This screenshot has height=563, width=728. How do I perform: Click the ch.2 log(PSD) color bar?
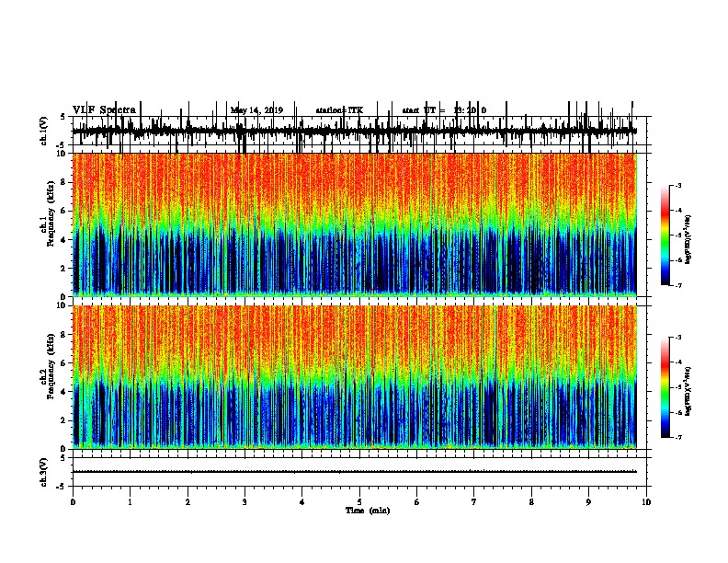(x=665, y=387)
